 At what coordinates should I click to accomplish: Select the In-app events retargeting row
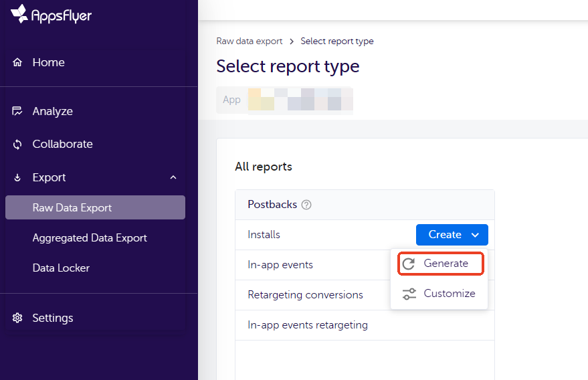365,325
